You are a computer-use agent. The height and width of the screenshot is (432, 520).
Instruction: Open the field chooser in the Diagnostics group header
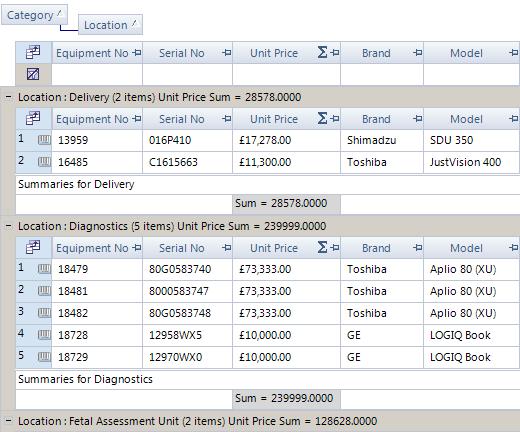pos(33,247)
